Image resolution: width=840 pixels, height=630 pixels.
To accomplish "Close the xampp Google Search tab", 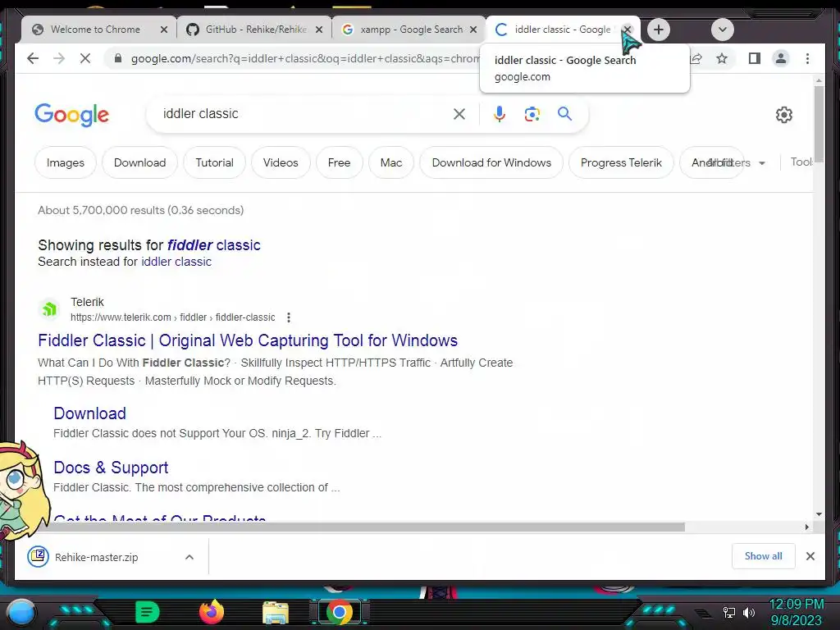I will click(473, 30).
